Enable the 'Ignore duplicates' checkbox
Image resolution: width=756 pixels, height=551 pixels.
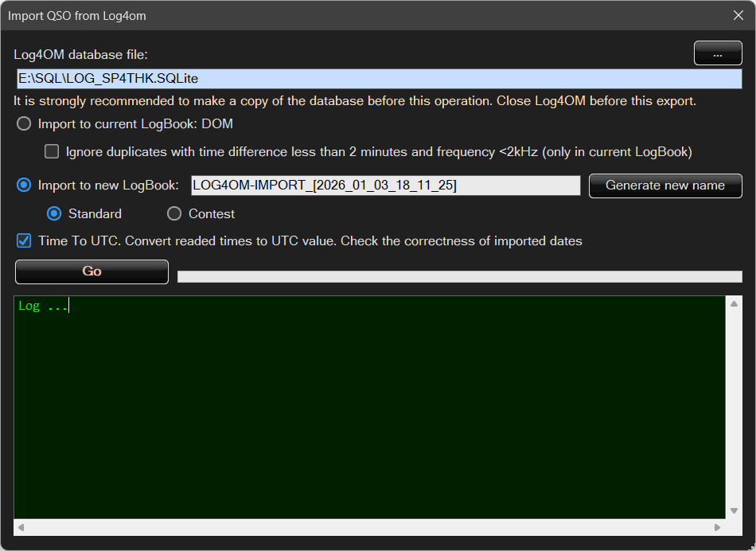[x=52, y=151]
